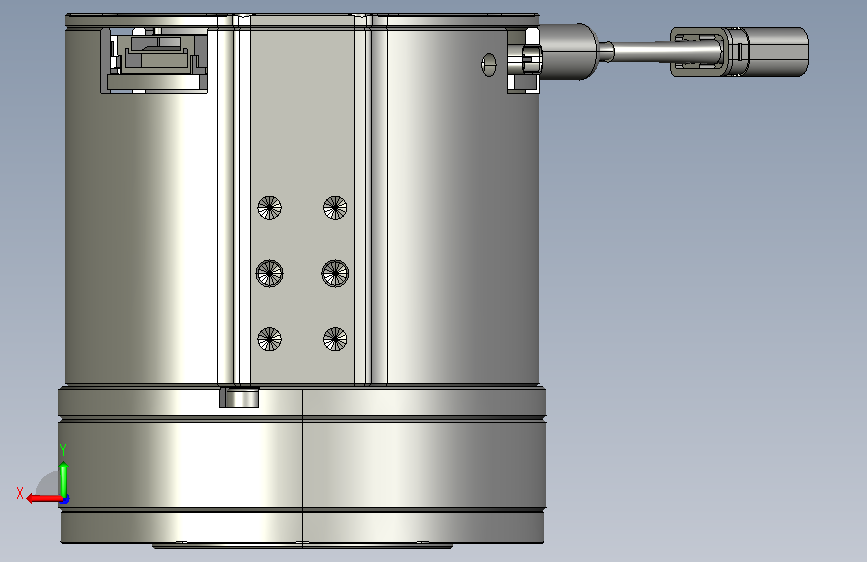Click the red X axis arrow of the triad

tap(44, 498)
